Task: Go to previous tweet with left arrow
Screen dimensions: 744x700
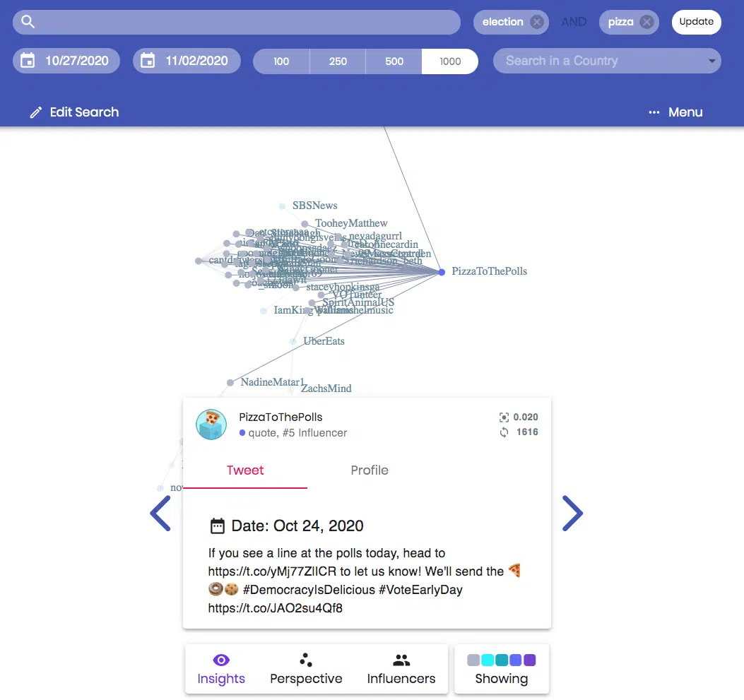Action: (160, 514)
